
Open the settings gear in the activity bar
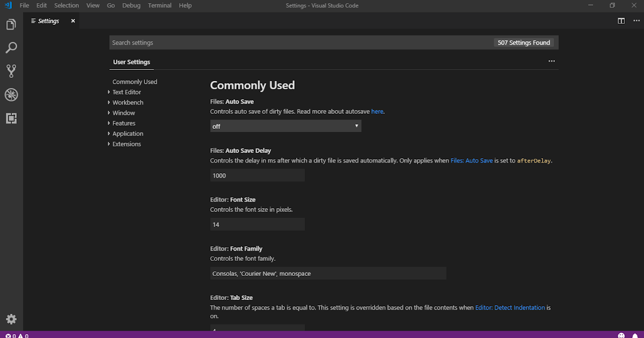pos(11,319)
